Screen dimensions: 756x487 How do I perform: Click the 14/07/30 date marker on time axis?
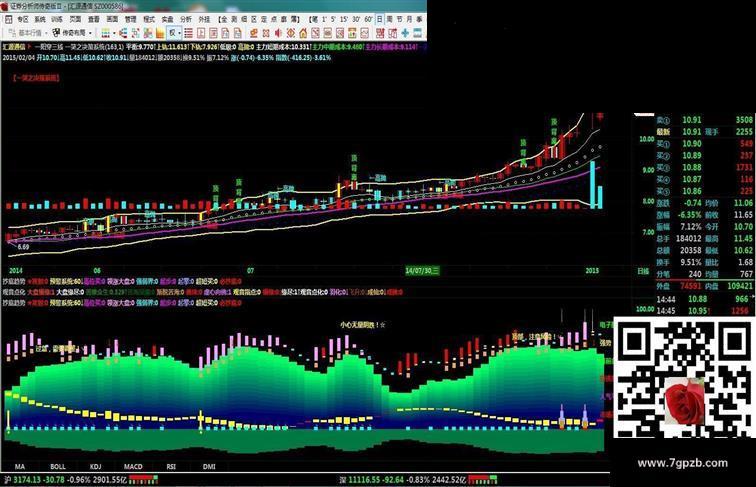pos(422,271)
